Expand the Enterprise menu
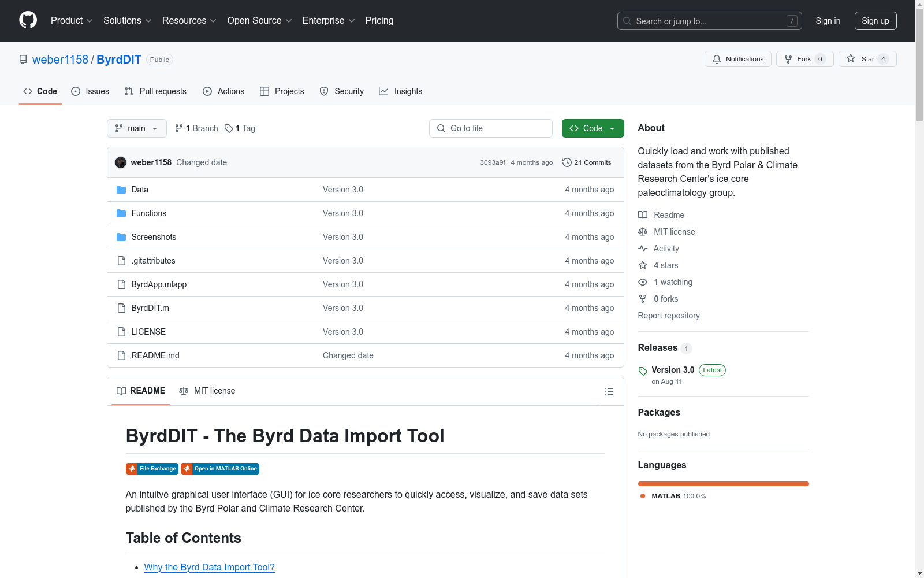Screen dimensions: 924x578 point(329,20)
